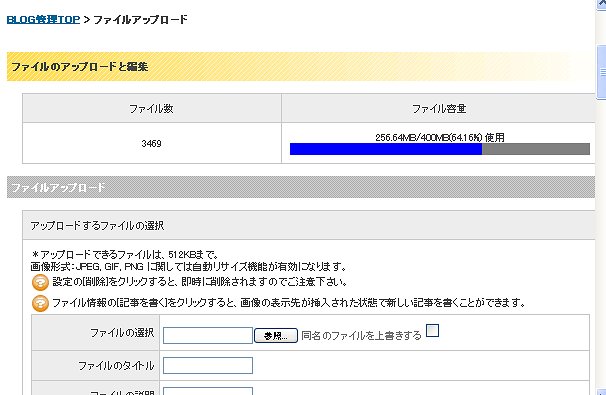Click the scrollbar down arrow at bottom
This screenshot has width=606, height=395.
pos(601,392)
